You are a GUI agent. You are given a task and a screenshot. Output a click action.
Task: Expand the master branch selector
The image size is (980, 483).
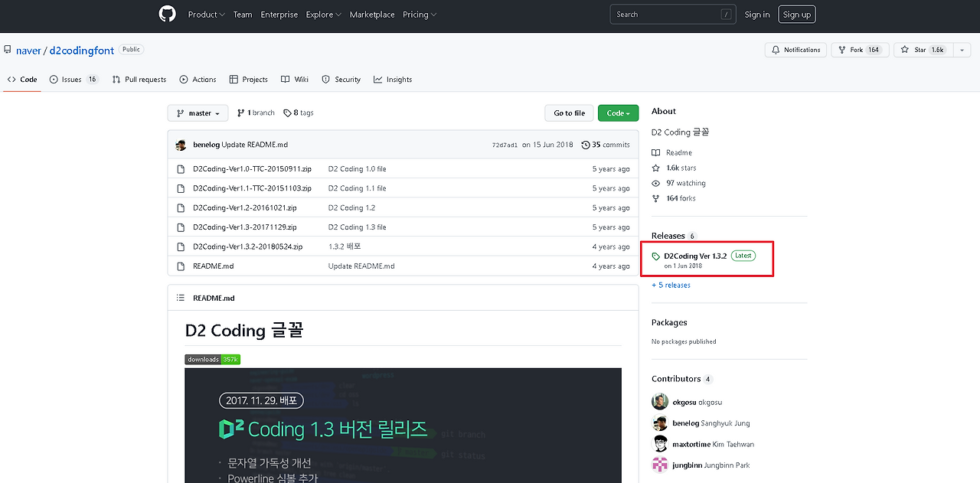[x=198, y=113]
